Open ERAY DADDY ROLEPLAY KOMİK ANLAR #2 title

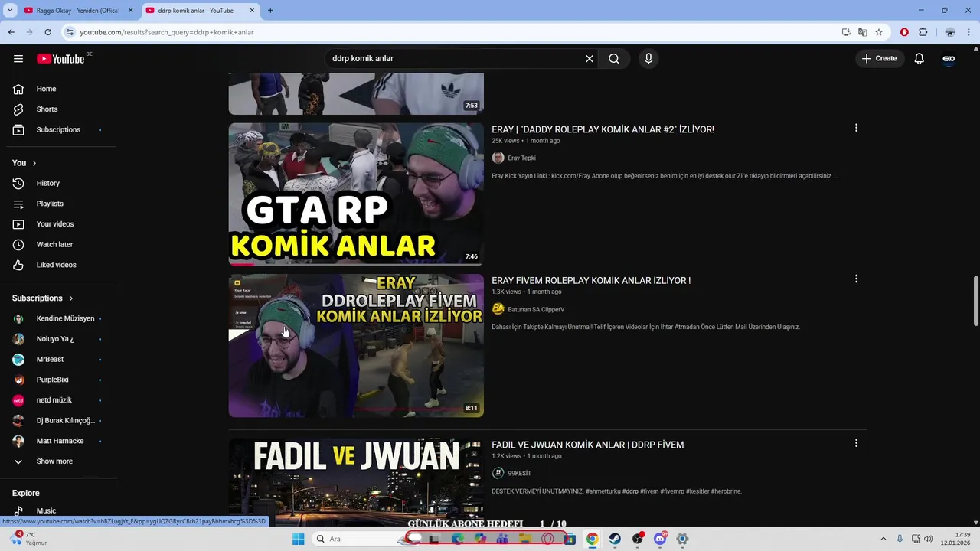coord(603,130)
